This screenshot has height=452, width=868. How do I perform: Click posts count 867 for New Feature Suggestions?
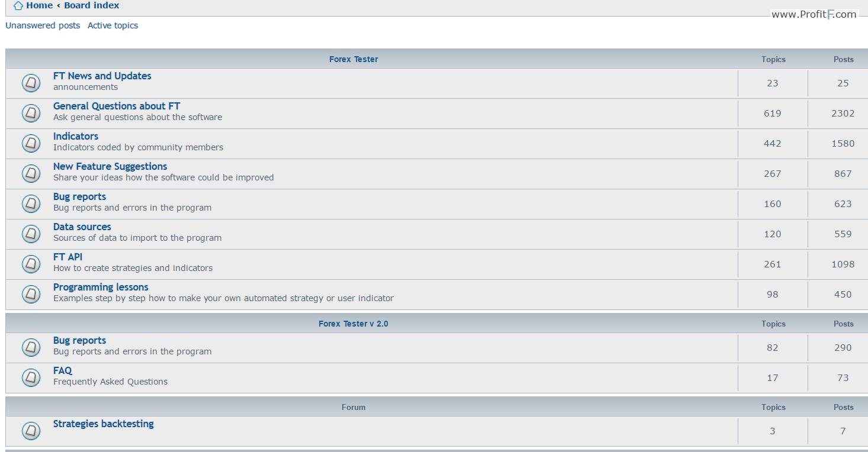(x=843, y=174)
